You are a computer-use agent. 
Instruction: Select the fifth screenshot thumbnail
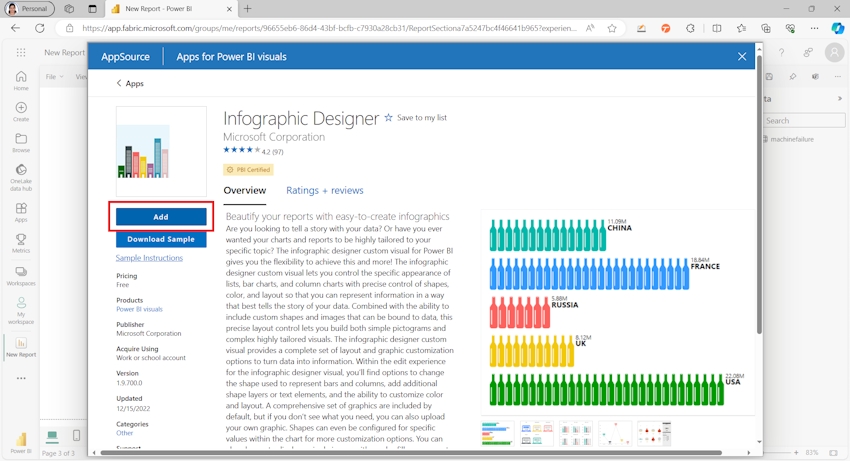654,433
